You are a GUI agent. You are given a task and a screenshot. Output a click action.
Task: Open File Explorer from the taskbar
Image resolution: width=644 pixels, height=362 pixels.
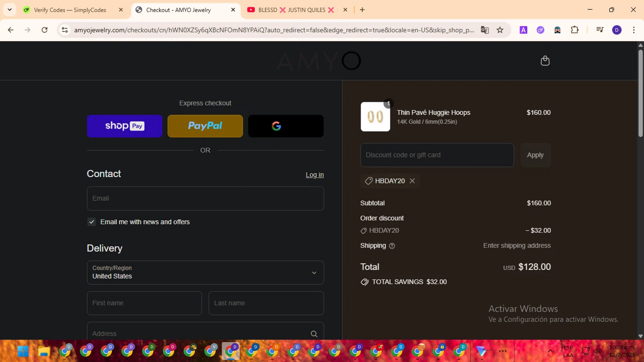tap(44, 351)
